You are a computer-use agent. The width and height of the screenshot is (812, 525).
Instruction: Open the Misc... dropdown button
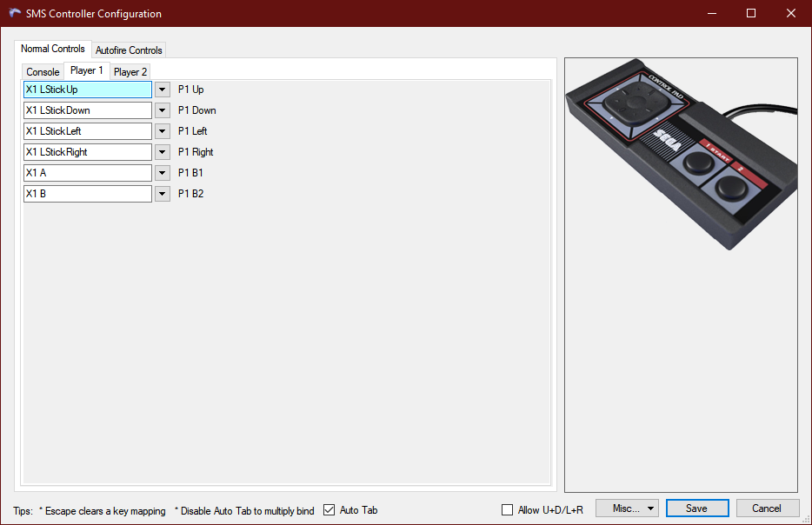click(627, 508)
